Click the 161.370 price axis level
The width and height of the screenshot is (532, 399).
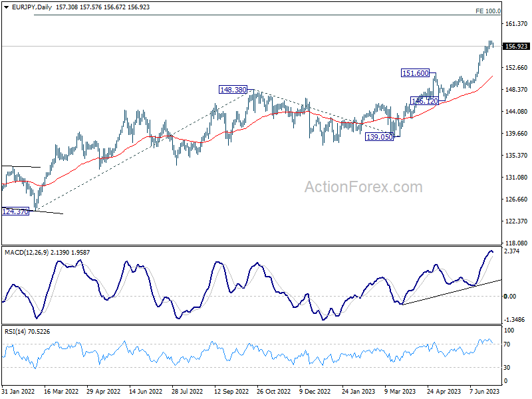point(517,24)
